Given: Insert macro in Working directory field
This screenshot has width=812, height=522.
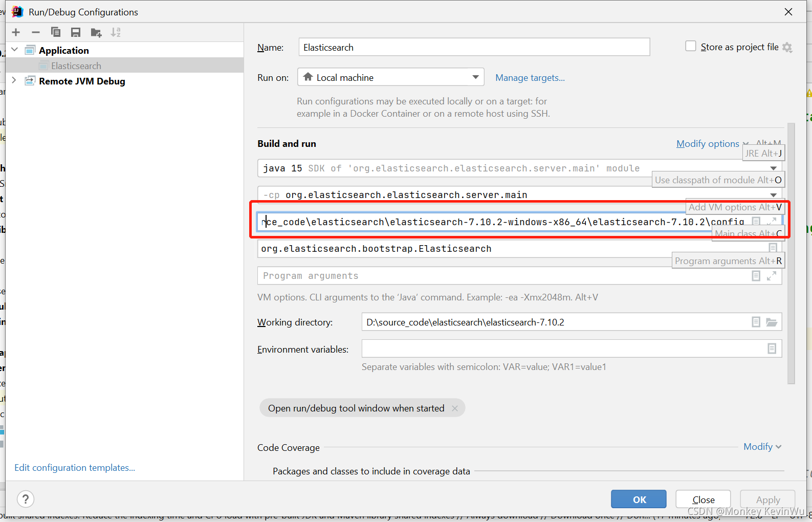Looking at the screenshot, I should (x=756, y=322).
